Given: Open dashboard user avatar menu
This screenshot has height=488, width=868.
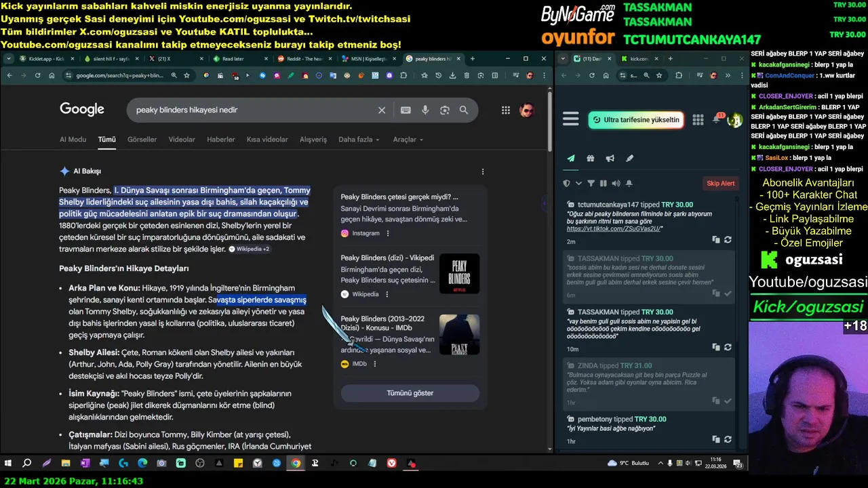Looking at the screenshot, I should [x=734, y=120].
